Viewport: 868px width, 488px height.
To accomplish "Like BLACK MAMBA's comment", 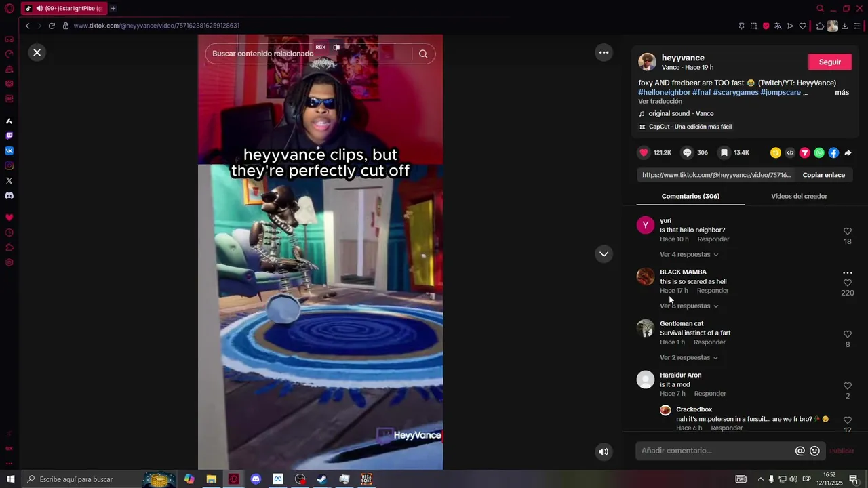I will click(x=847, y=283).
